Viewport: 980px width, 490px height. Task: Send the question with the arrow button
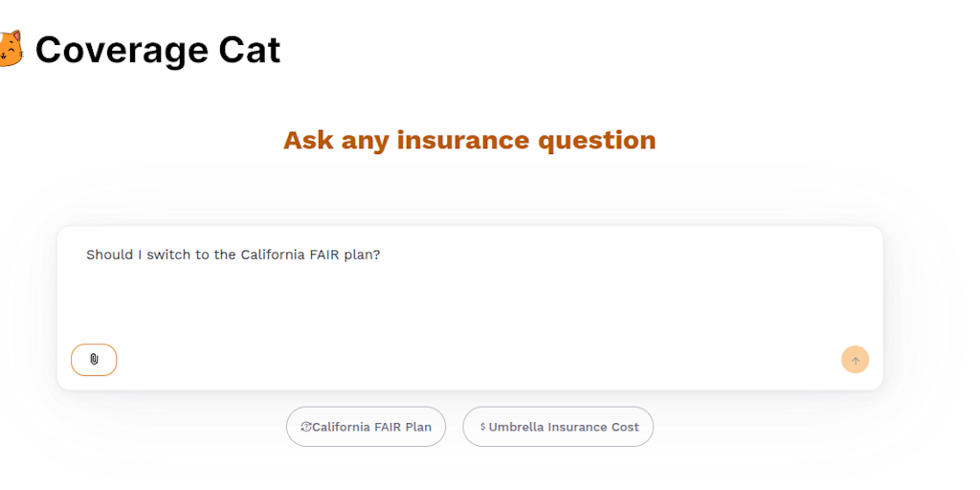855,360
